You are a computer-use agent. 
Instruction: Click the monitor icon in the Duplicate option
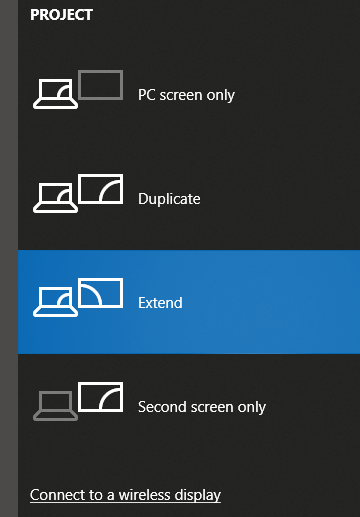(x=100, y=189)
